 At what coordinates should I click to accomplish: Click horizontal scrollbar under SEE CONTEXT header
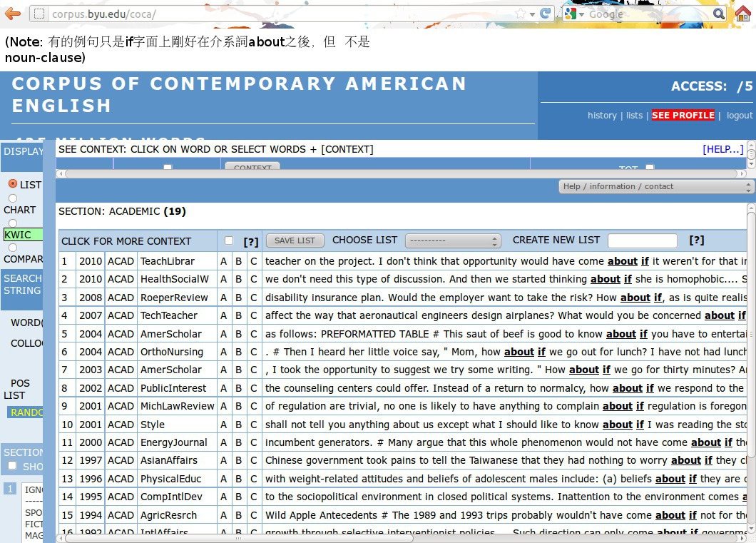coord(401,173)
